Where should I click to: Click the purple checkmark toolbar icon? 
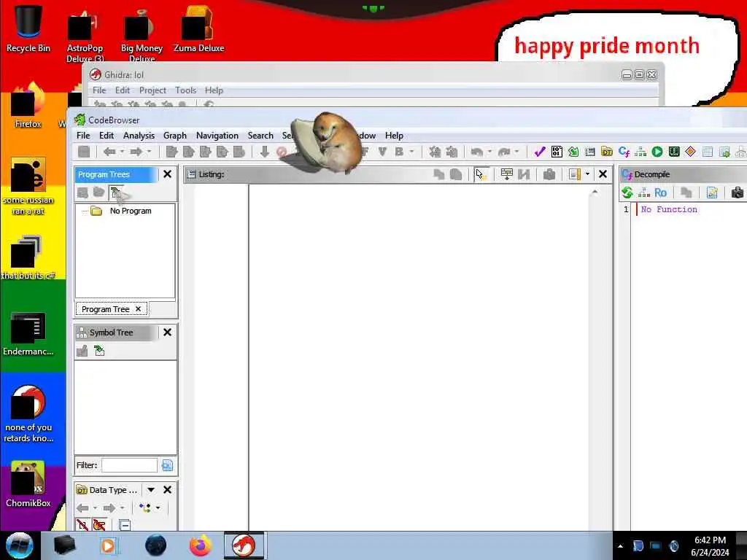540,152
